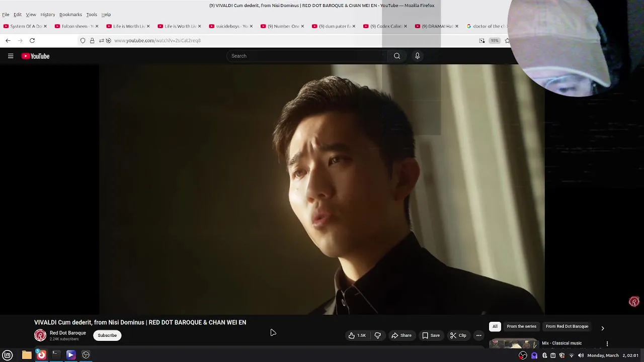Open the Wi-Fi network tray icon

pyautogui.click(x=572, y=355)
